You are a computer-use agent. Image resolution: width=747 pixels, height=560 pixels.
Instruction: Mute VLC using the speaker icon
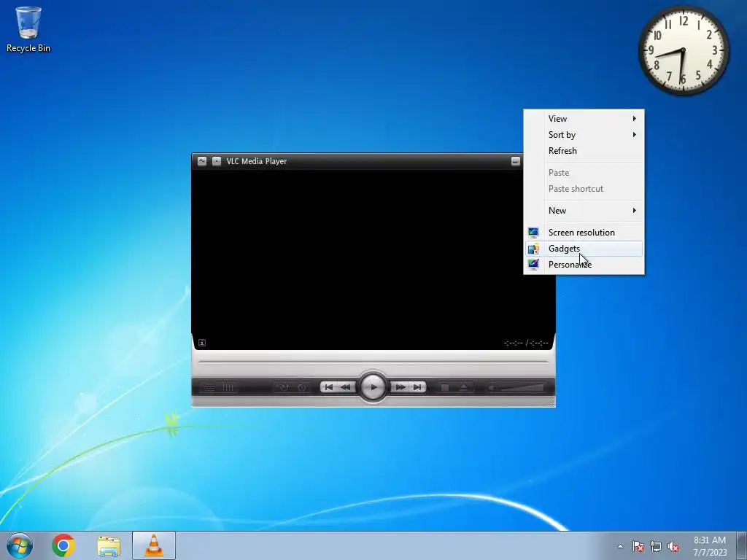tap(492, 388)
